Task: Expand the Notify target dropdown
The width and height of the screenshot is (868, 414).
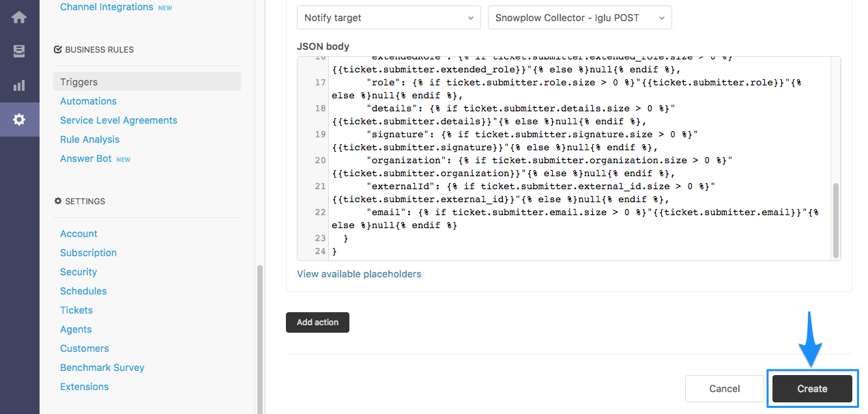Action: [388, 18]
